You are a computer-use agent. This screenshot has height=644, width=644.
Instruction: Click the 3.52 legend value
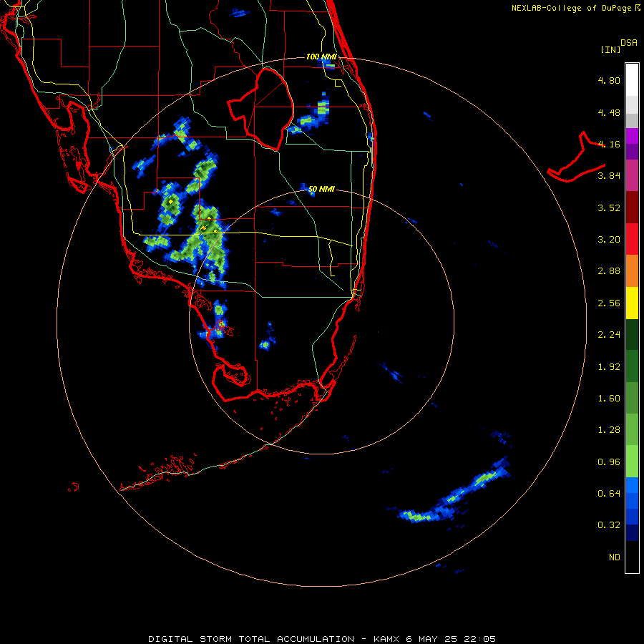tap(609, 208)
